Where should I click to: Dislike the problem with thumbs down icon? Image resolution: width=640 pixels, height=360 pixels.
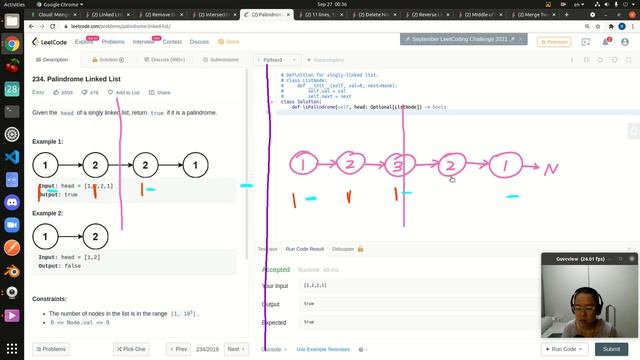click(x=84, y=92)
